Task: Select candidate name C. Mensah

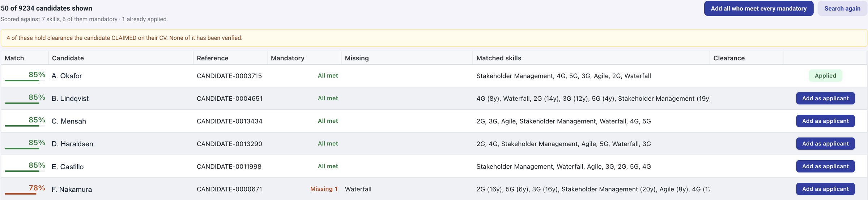Action: click(69, 121)
